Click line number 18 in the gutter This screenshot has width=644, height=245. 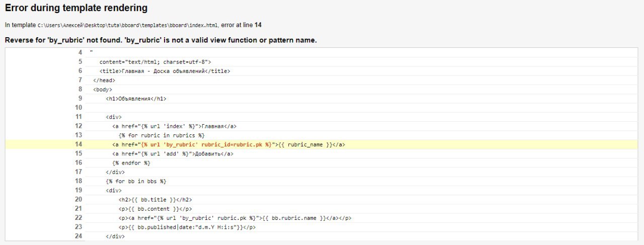tap(78, 181)
